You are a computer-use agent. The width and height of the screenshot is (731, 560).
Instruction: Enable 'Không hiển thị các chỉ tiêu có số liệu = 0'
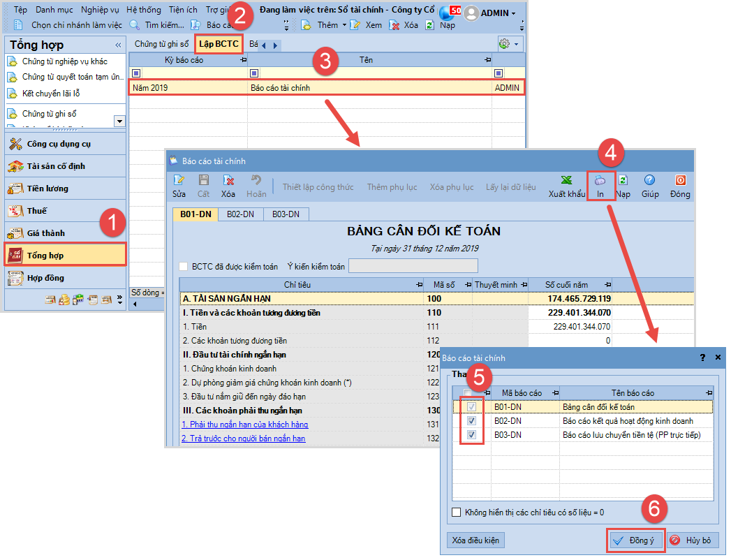(457, 512)
